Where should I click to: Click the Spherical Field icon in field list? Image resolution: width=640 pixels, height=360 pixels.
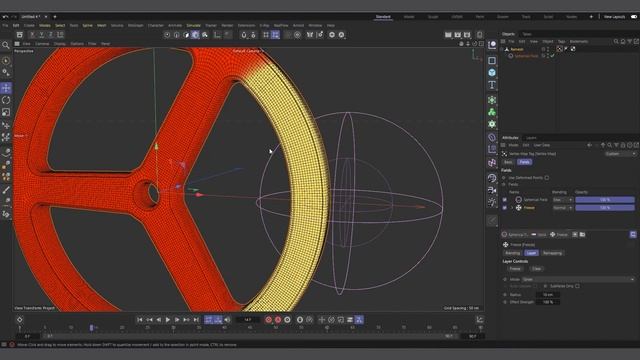[x=518, y=200]
